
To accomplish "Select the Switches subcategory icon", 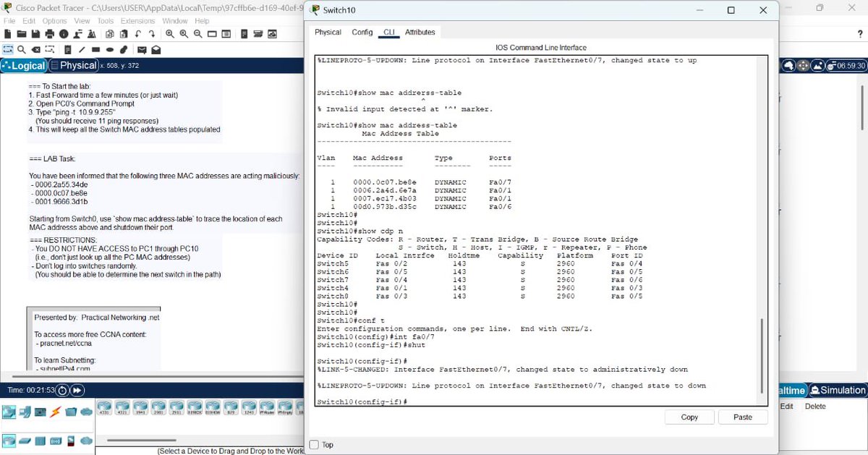I will (25, 441).
